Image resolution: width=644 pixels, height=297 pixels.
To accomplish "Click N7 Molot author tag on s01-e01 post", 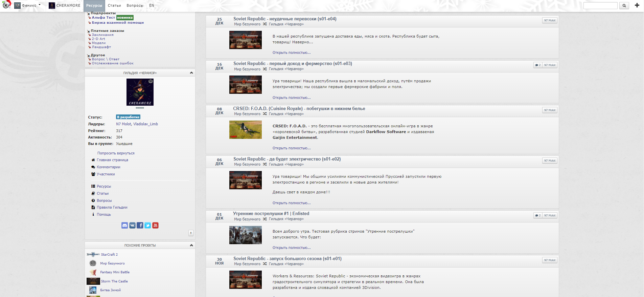I will pos(550,260).
